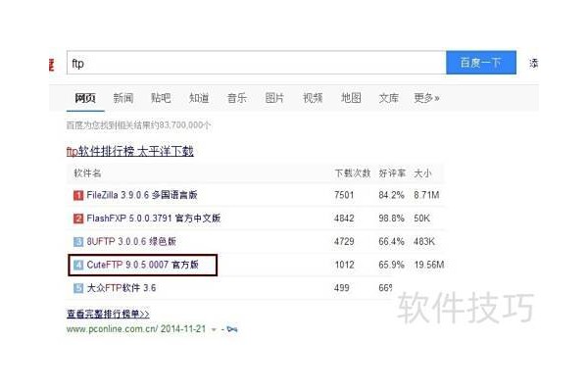Viewport: 588px width, 392px height.
Task: Go to the 知道 tab
Action: (199, 98)
